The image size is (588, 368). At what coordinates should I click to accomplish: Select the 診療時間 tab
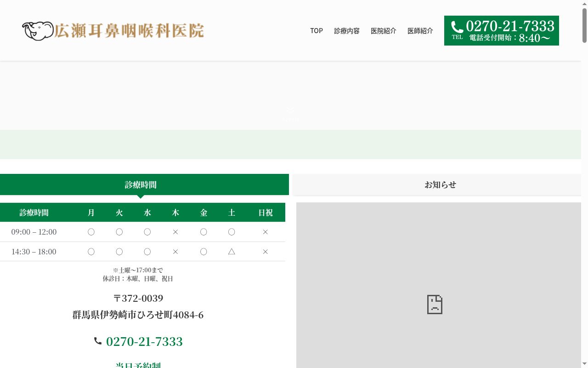pos(144,184)
